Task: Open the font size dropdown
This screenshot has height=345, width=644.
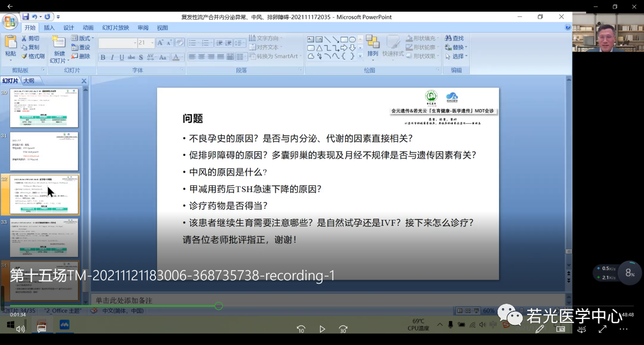Action: [x=152, y=43]
